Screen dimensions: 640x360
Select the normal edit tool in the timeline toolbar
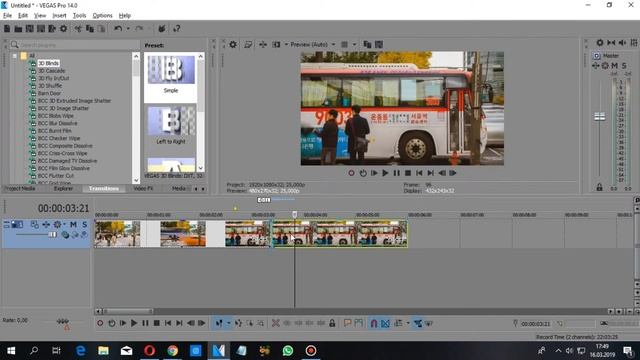click(x=219, y=323)
